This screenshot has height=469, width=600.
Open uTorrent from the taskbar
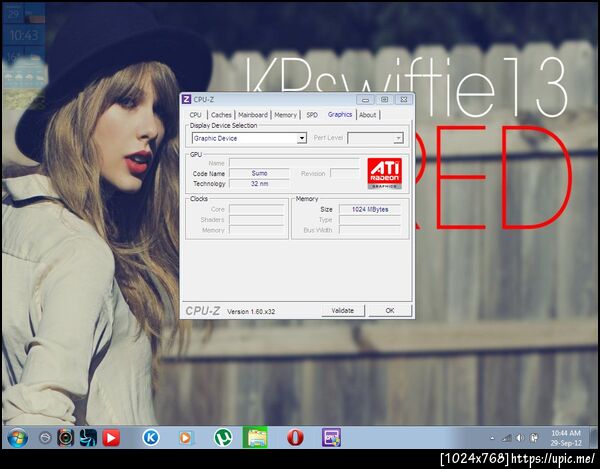pyautogui.click(x=223, y=438)
